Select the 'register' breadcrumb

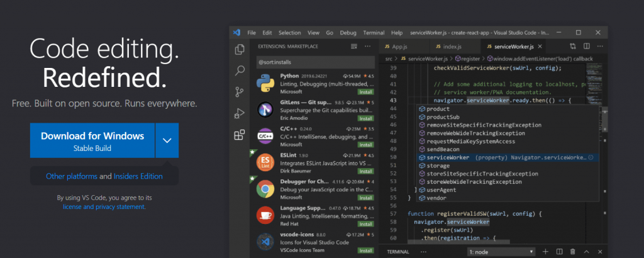click(467, 59)
